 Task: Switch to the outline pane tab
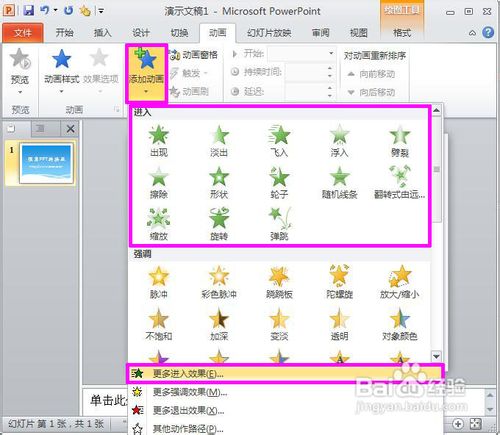click(x=40, y=129)
